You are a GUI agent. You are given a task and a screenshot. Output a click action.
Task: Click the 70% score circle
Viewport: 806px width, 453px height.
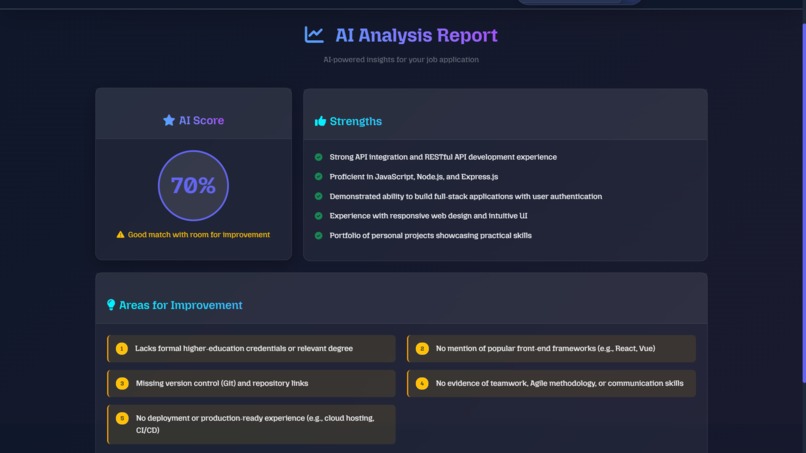coord(193,186)
